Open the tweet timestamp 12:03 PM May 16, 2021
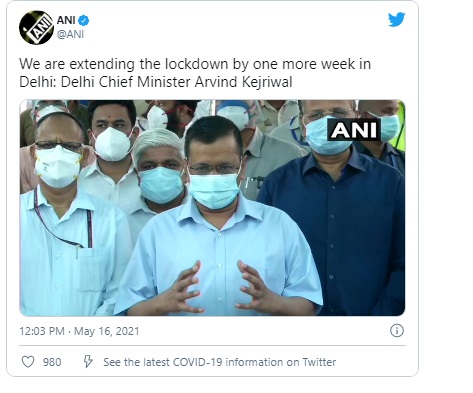473x393 pixels. pyautogui.click(x=79, y=331)
